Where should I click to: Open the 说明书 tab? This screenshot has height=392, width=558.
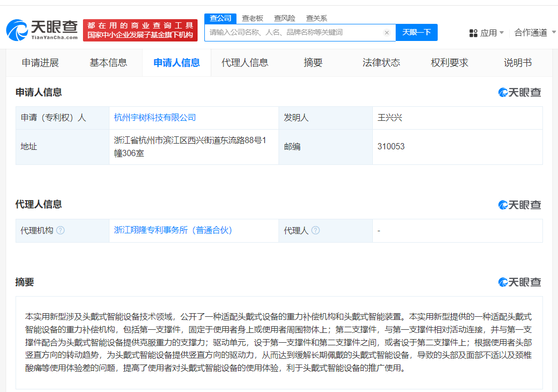click(518, 63)
